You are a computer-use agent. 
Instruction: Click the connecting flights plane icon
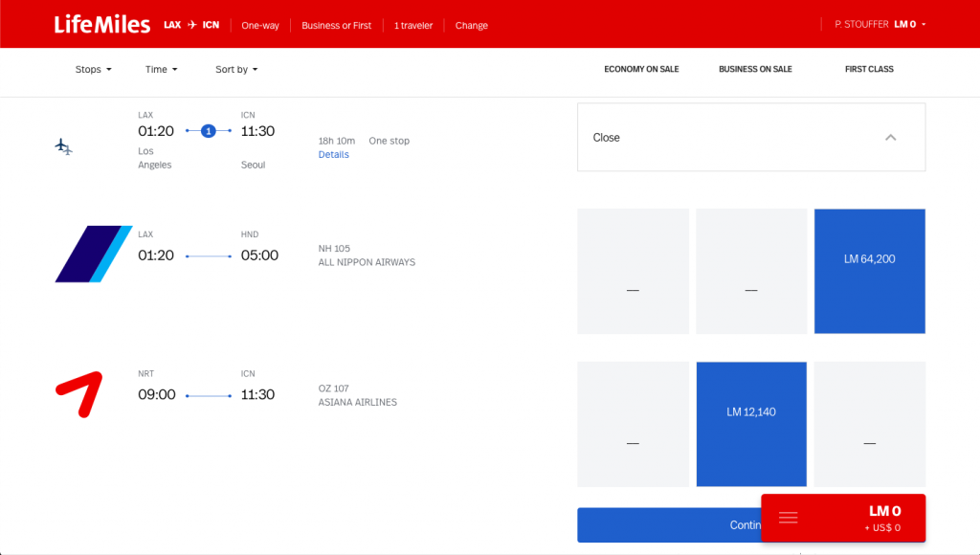tap(64, 146)
